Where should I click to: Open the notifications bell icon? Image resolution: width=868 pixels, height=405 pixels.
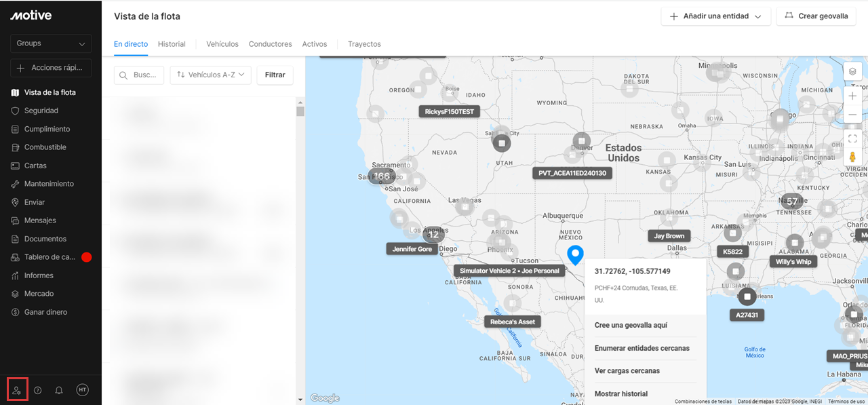click(59, 390)
